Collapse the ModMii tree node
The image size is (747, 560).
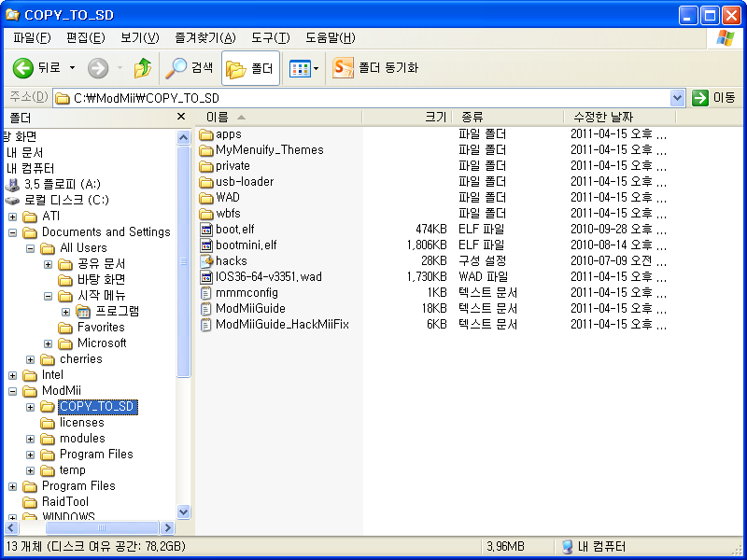(x=12, y=391)
